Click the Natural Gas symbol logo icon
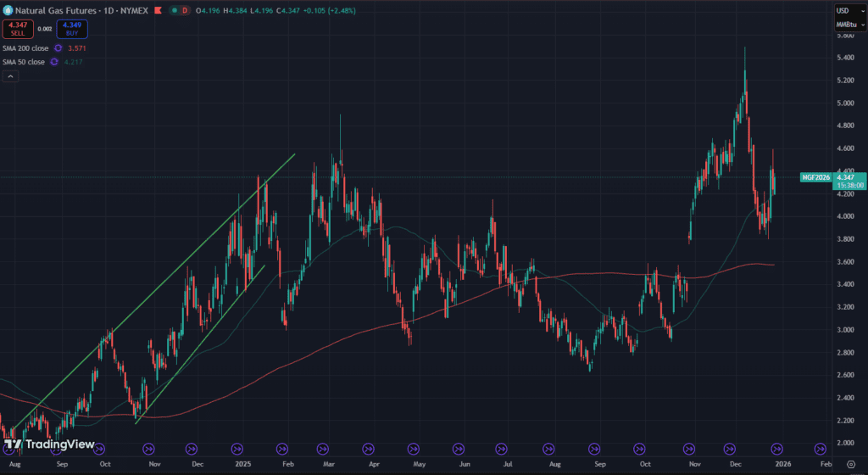Screen dimensions: 868x475 coord(8,10)
